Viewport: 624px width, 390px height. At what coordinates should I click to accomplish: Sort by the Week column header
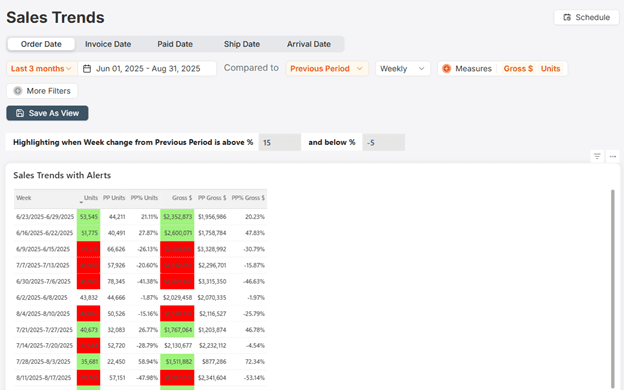pyautogui.click(x=23, y=198)
